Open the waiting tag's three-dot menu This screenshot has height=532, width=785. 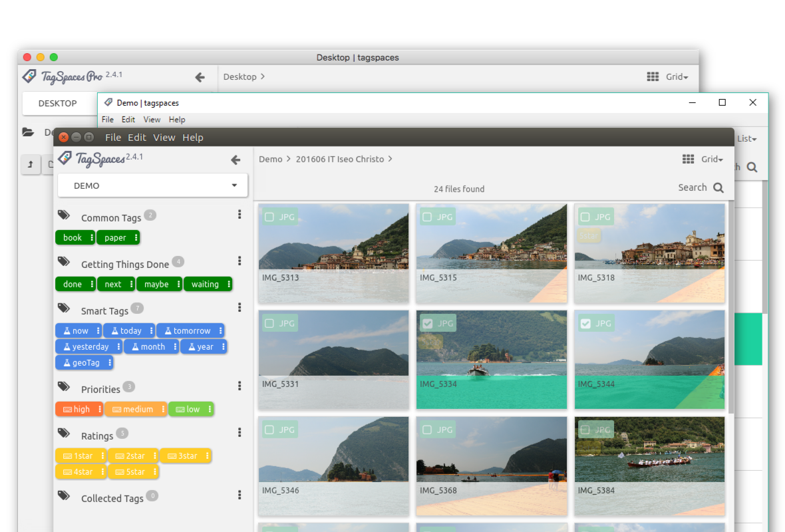[x=228, y=284]
